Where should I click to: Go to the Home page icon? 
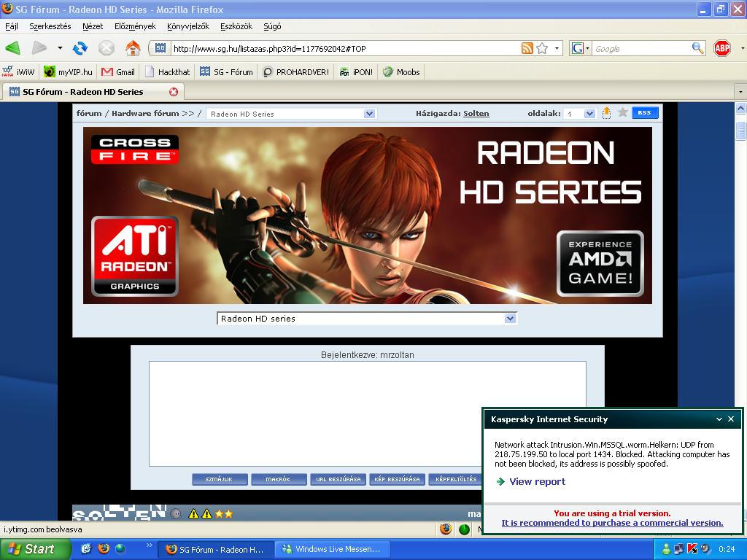(x=133, y=48)
